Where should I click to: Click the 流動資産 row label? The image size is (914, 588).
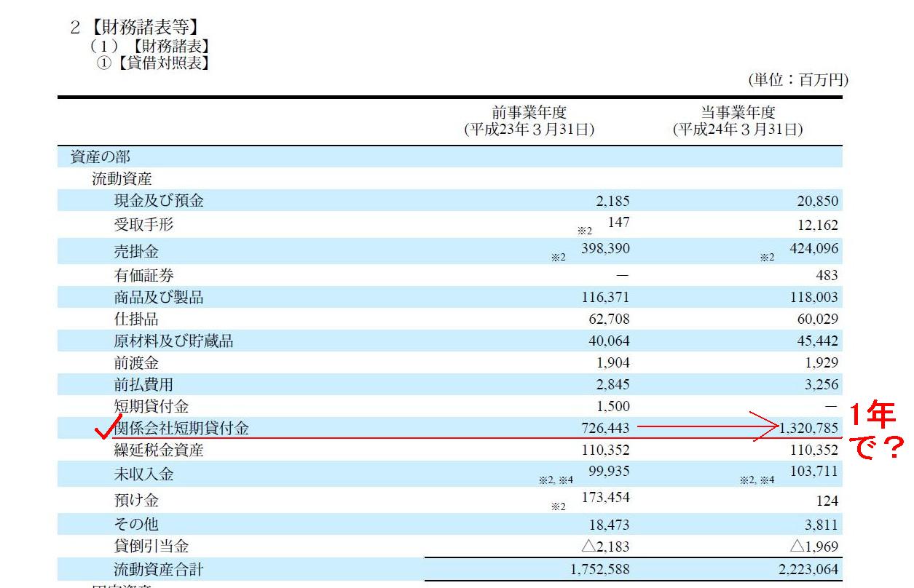pos(122,178)
